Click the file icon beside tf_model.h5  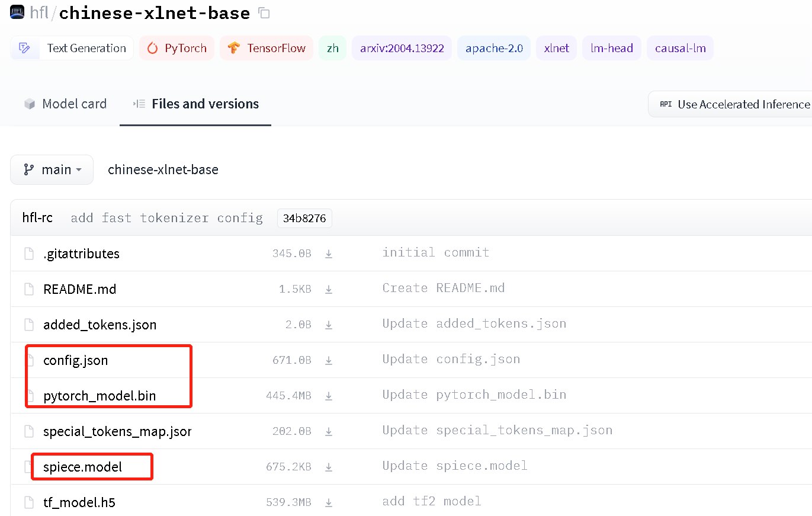coord(28,503)
